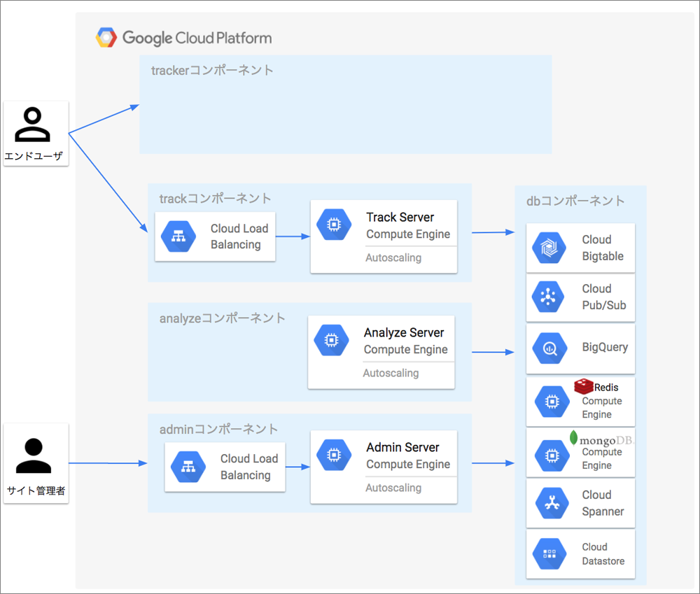Click the Track Server Compute Engine icon
Viewport: 700px width, 594px height.
[334, 225]
